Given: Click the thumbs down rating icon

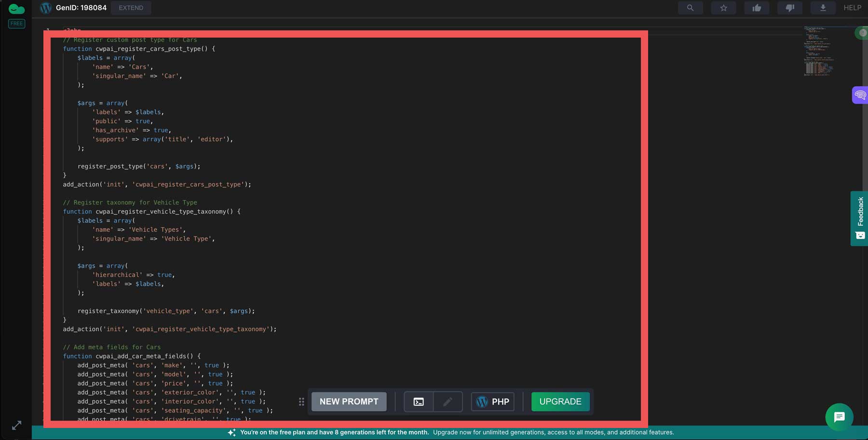Looking at the screenshot, I should click(x=789, y=8).
